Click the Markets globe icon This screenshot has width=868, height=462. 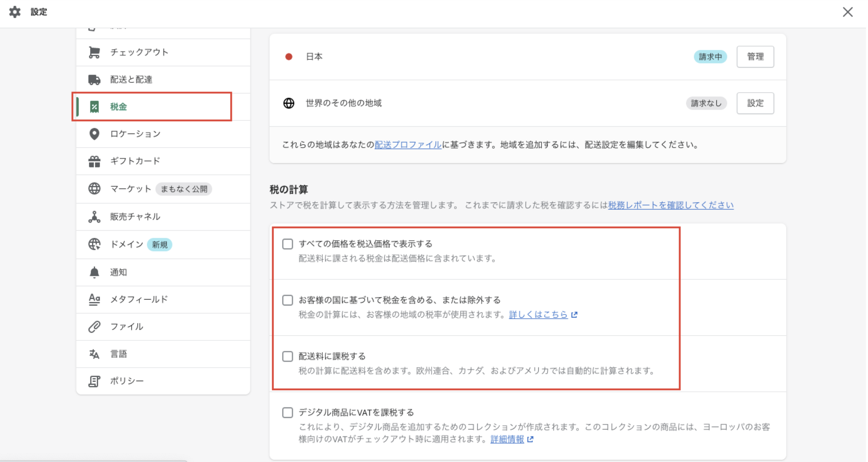(94, 188)
